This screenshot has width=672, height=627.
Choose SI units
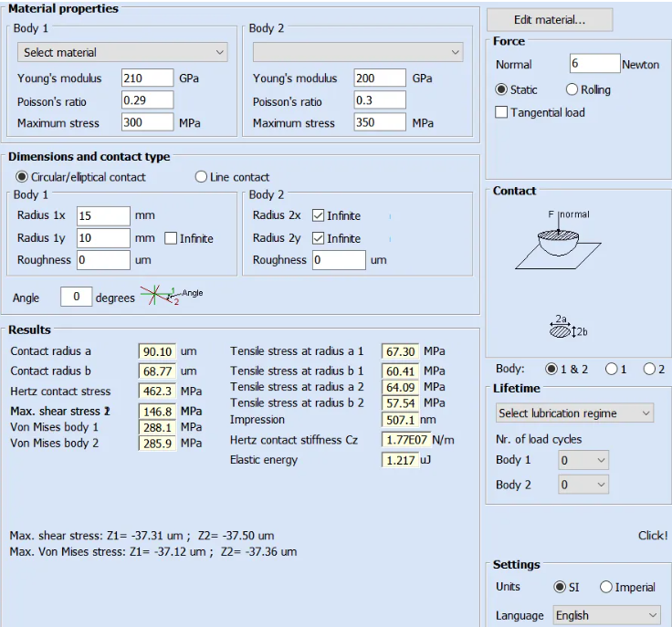click(566, 587)
